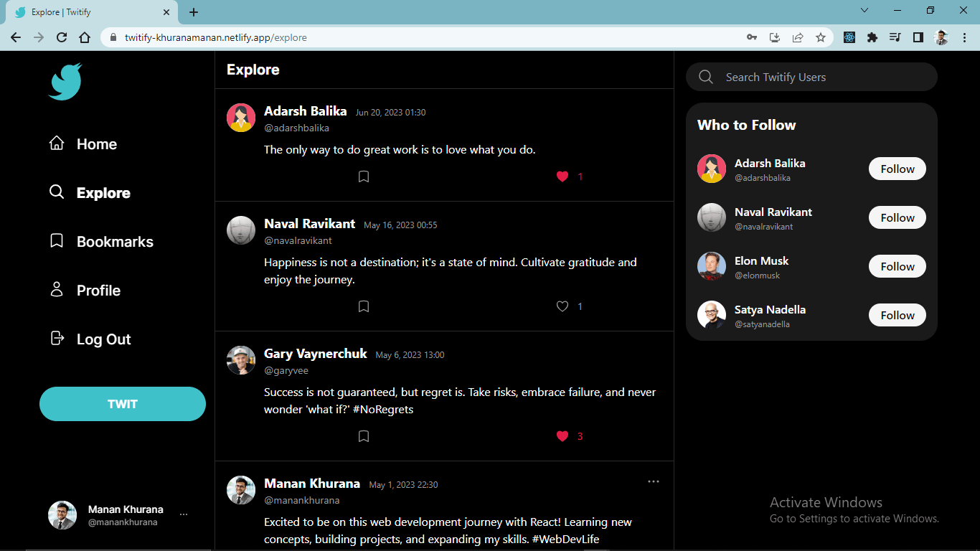The width and height of the screenshot is (980, 551).
Task: Follow Elon Musk
Action: tap(897, 266)
